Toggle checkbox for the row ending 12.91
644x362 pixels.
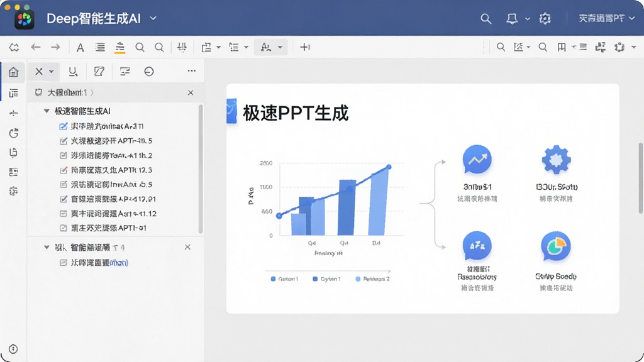tap(64, 199)
